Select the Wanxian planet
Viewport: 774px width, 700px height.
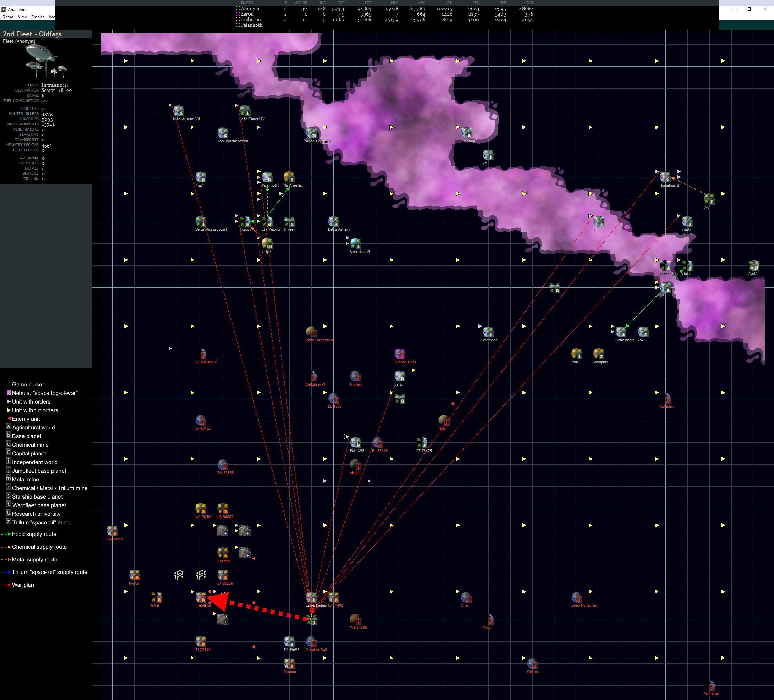[488, 332]
